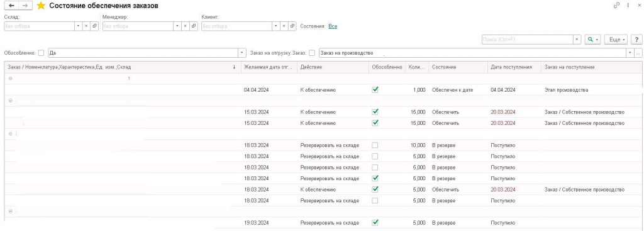This screenshot has height=231, width=644.
Task: Open the Склад value with its open button
Action: [x=94, y=26]
